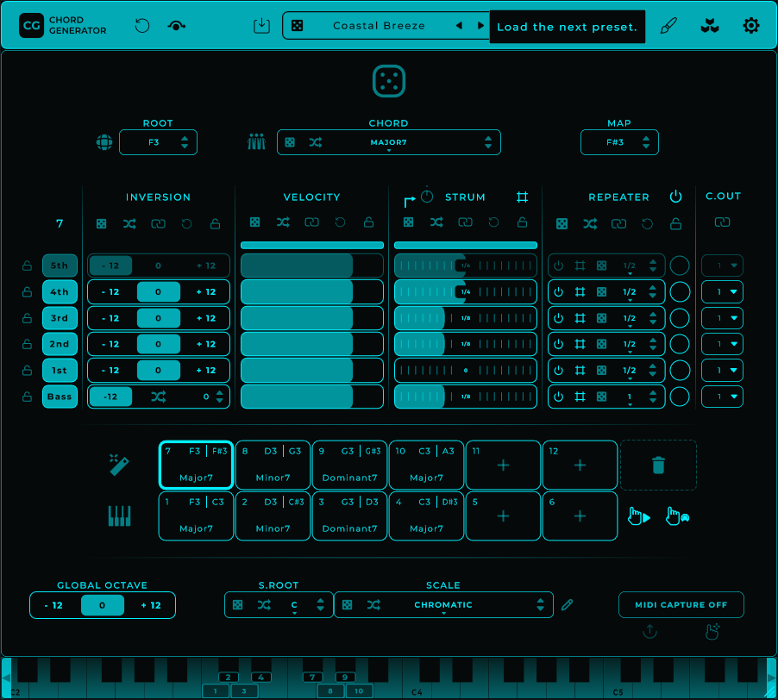Toggle the Repeater master power button
Image resolution: width=778 pixels, height=700 pixels.
click(x=675, y=197)
